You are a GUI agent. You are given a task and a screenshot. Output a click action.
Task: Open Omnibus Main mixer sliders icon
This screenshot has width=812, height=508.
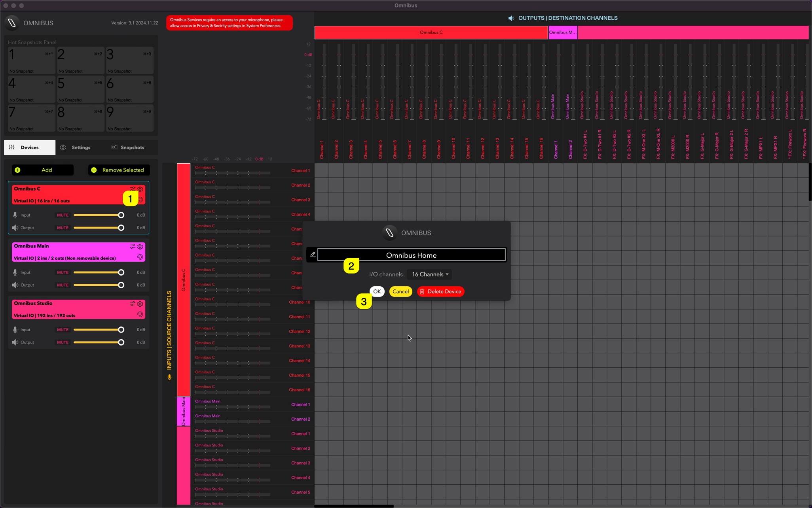(132, 246)
